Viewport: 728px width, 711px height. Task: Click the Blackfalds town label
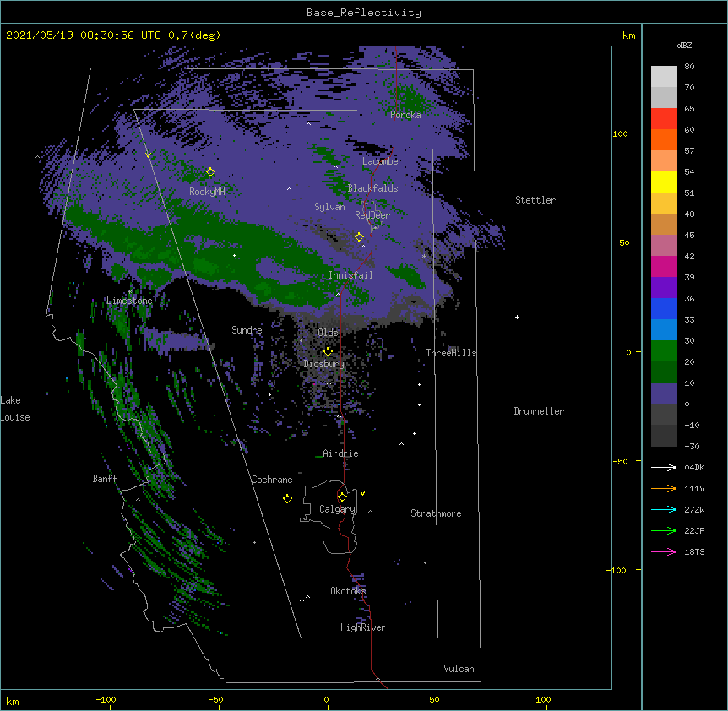tap(372, 188)
